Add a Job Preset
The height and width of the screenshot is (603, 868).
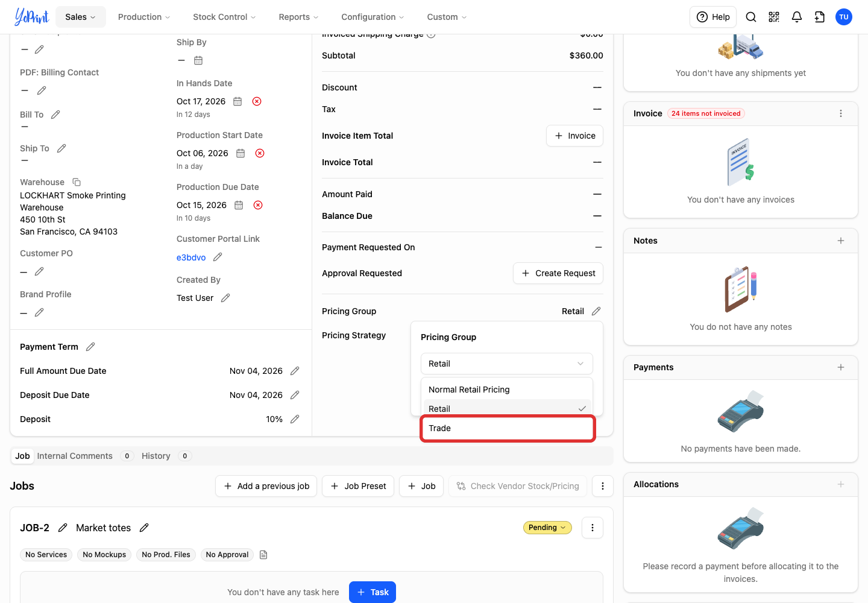coord(358,486)
